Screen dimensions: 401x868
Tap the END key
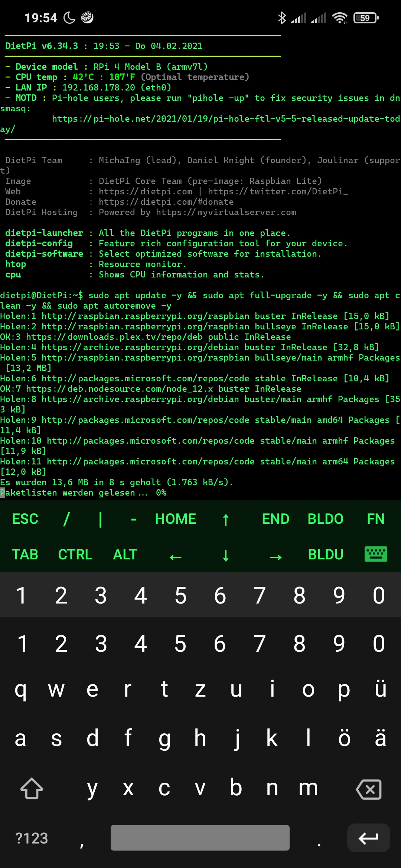click(276, 519)
